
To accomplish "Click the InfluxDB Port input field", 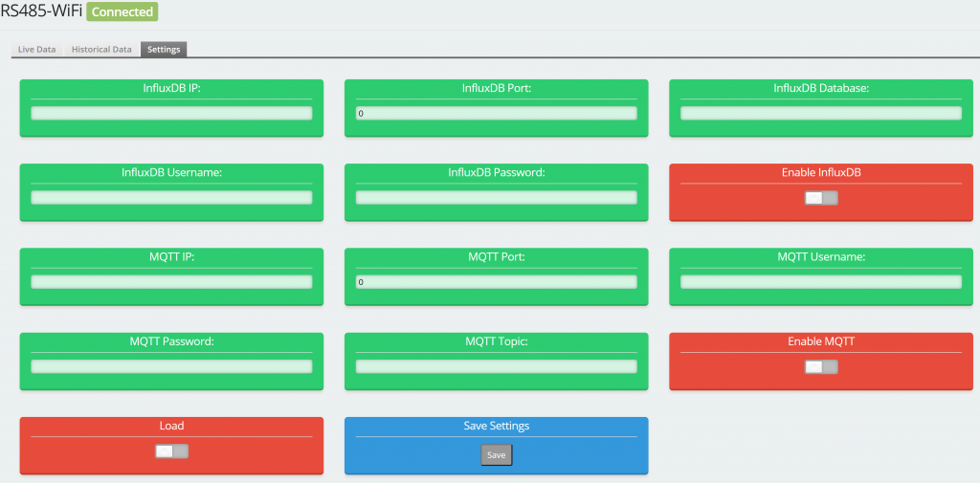I will (496, 113).
